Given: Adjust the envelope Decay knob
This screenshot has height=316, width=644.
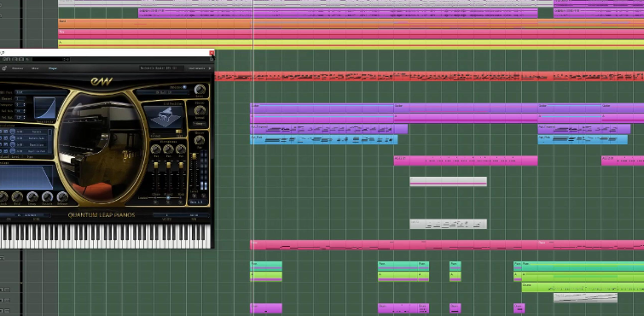Looking at the screenshot, I should click(32, 196).
